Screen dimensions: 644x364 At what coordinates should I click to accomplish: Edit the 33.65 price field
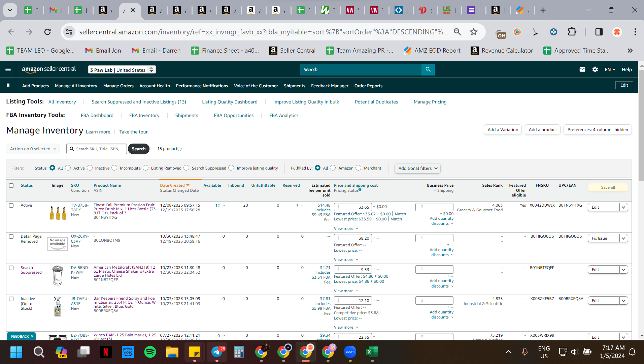[353, 207]
